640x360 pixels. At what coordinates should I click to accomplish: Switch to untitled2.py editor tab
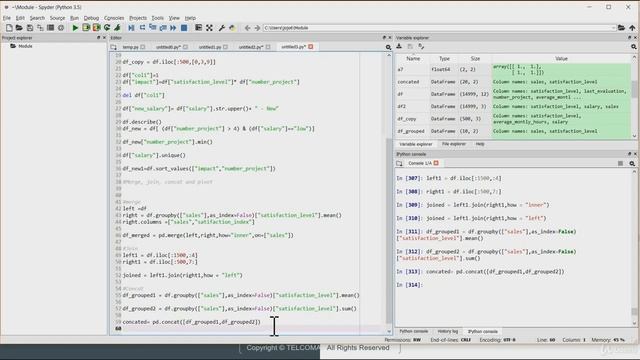click(x=251, y=47)
